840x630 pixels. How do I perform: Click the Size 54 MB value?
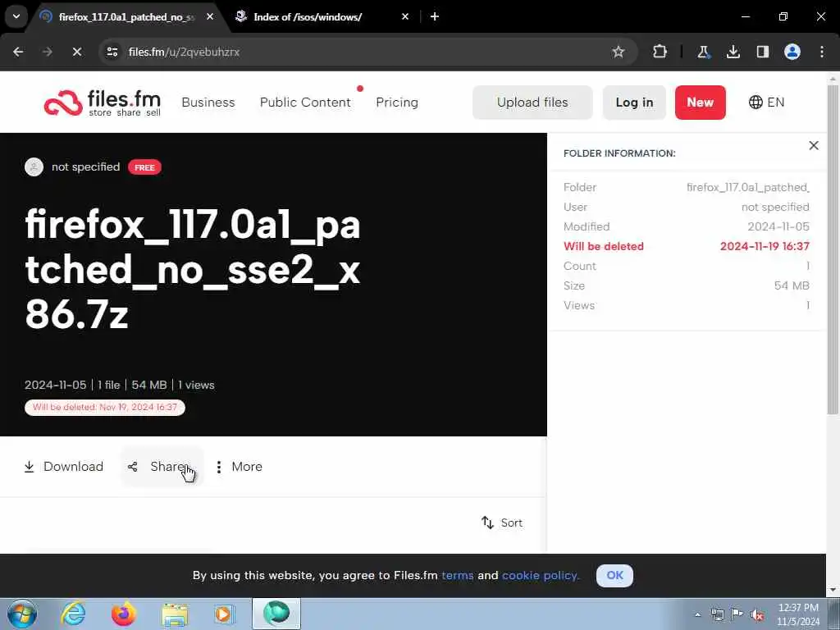click(x=792, y=285)
